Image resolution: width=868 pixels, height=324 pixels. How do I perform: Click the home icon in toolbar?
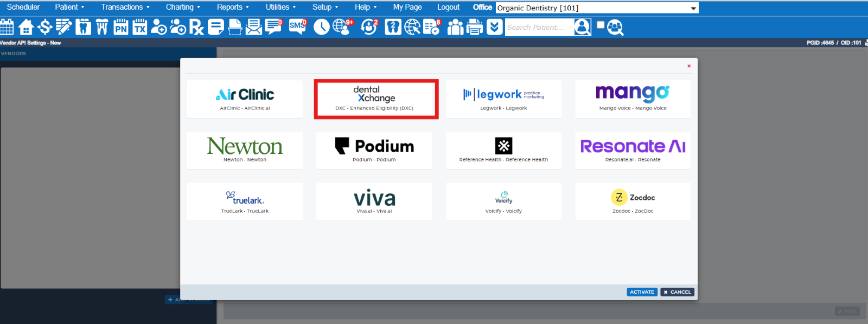click(x=25, y=27)
